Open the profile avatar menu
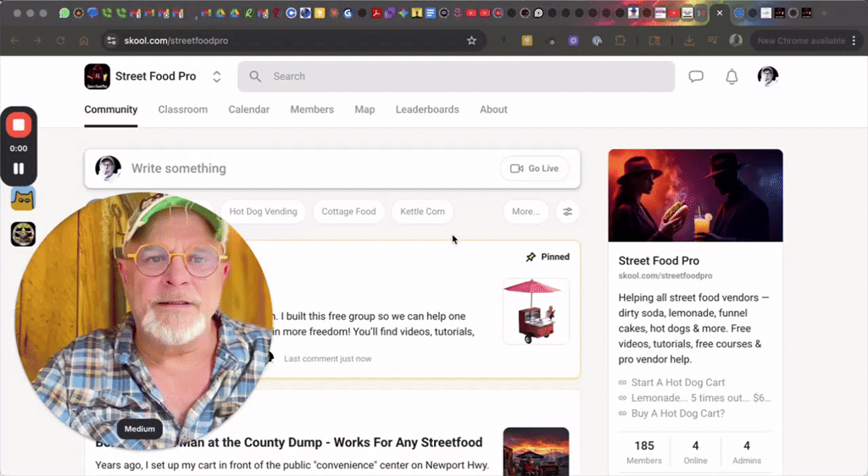The width and height of the screenshot is (868, 476). coord(768,76)
